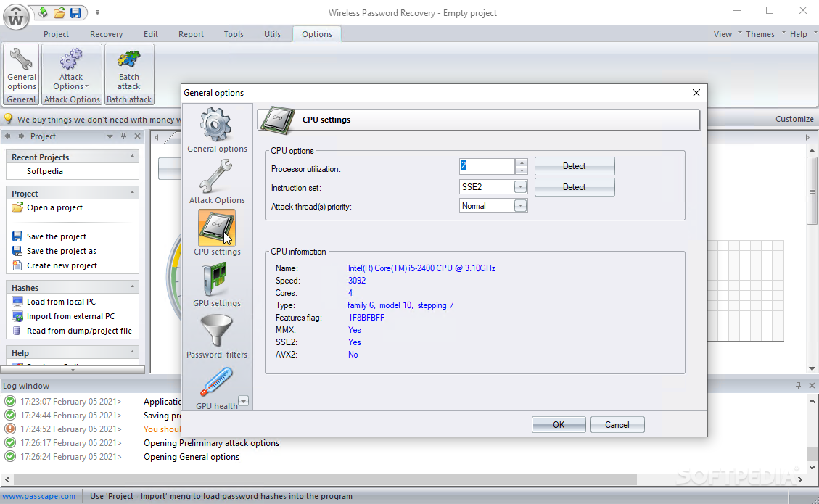Pin the Project panel
This screenshot has width=819, height=504.
(124, 136)
